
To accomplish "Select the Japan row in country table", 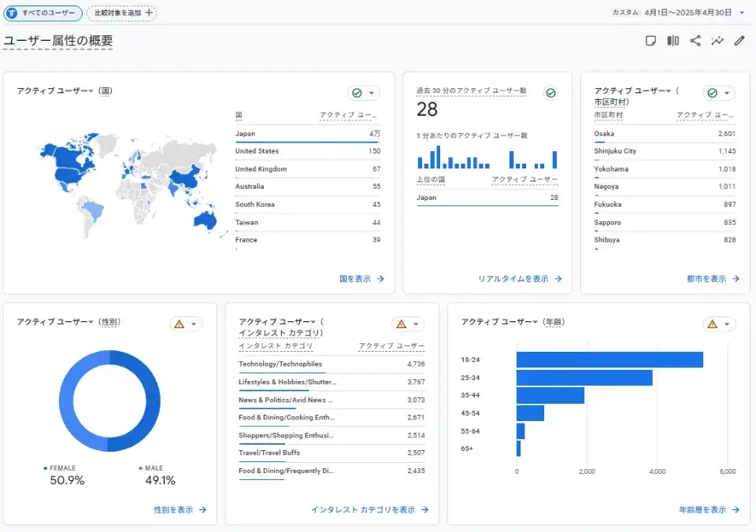I will (307, 134).
